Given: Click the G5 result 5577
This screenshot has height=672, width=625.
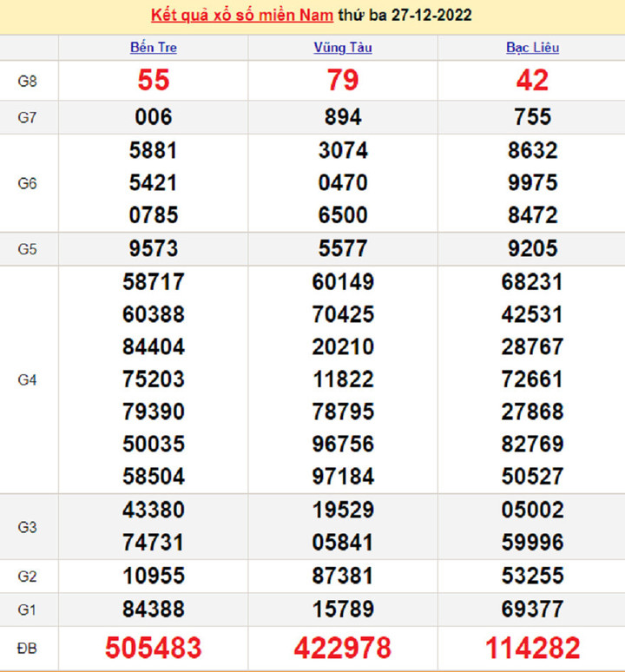Looking at the screenshot, I should click(343, 249).
